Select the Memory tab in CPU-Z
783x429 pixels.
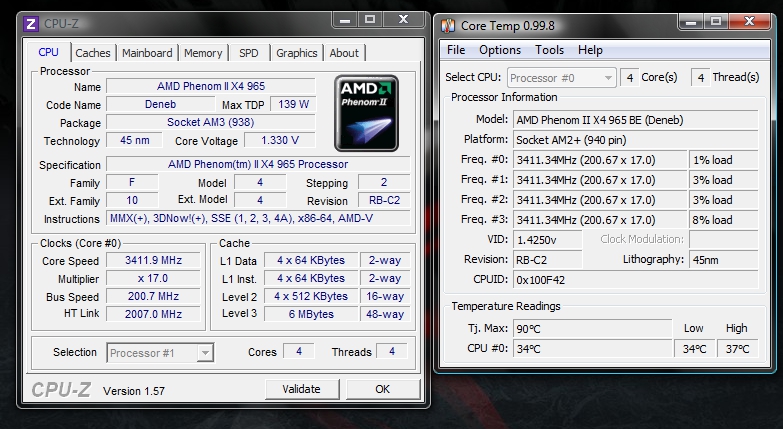(203, 53)
